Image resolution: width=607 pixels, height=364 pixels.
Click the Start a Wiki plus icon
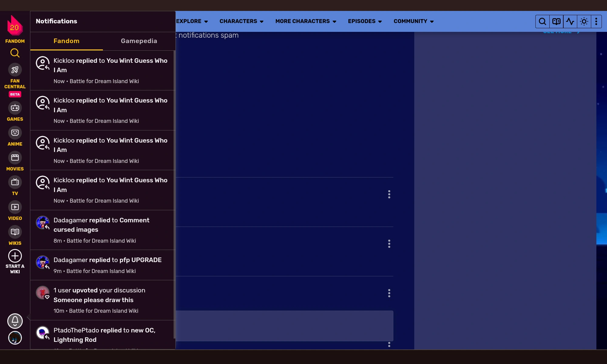tap(15, 256)
